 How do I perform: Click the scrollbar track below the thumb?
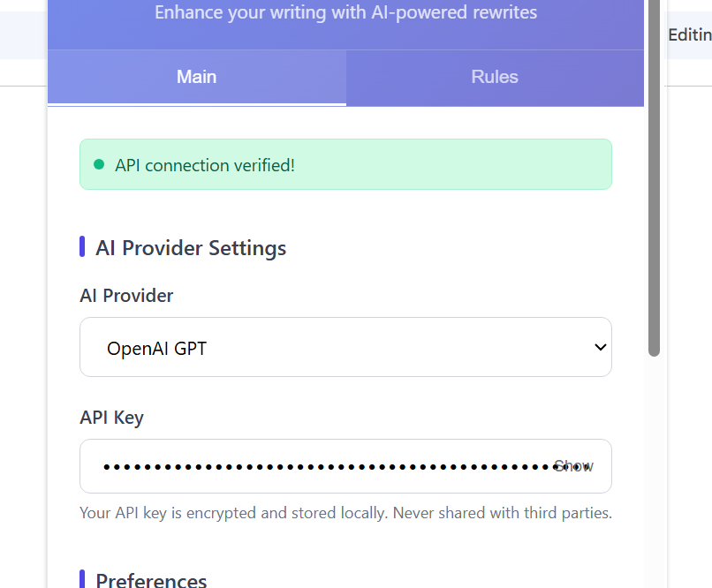coord(654,468)
